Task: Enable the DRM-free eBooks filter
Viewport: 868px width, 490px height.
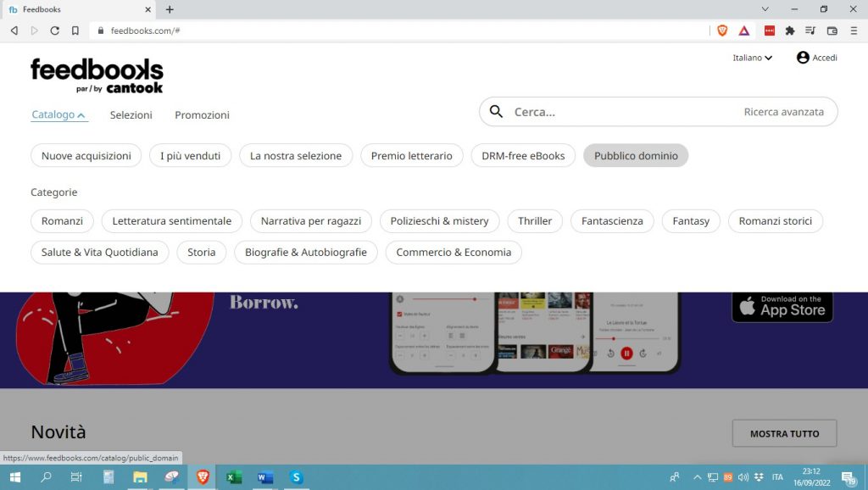Action: coord(523,155)
